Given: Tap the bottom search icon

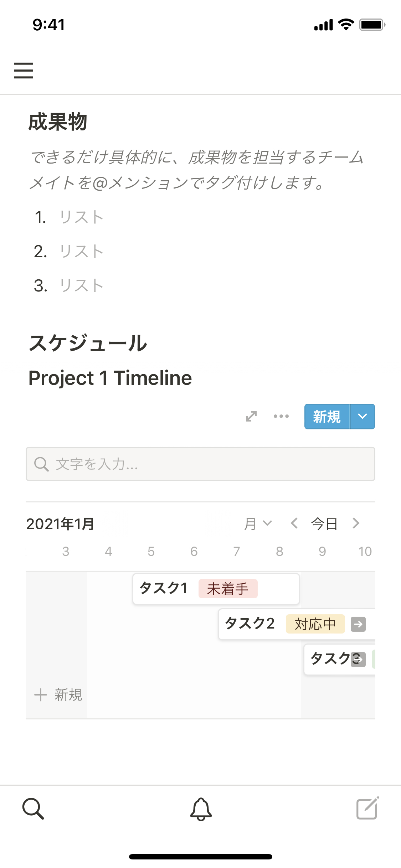Looking at the screenshot, I should (33, 809).
